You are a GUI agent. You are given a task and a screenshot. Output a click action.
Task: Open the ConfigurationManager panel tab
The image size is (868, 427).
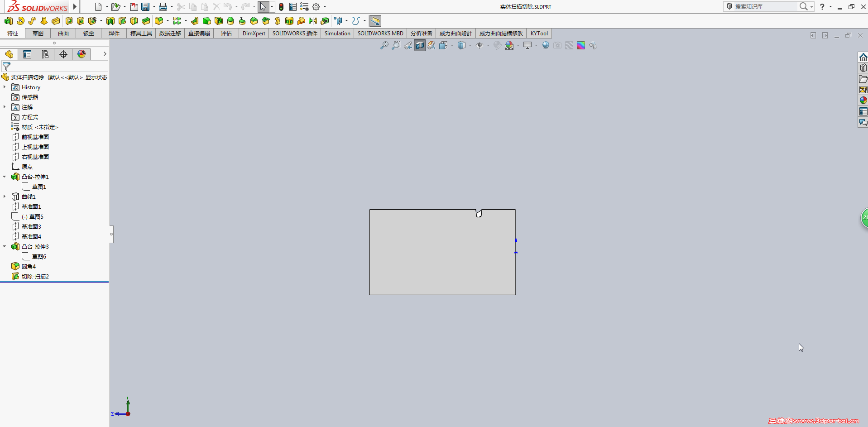45,54
